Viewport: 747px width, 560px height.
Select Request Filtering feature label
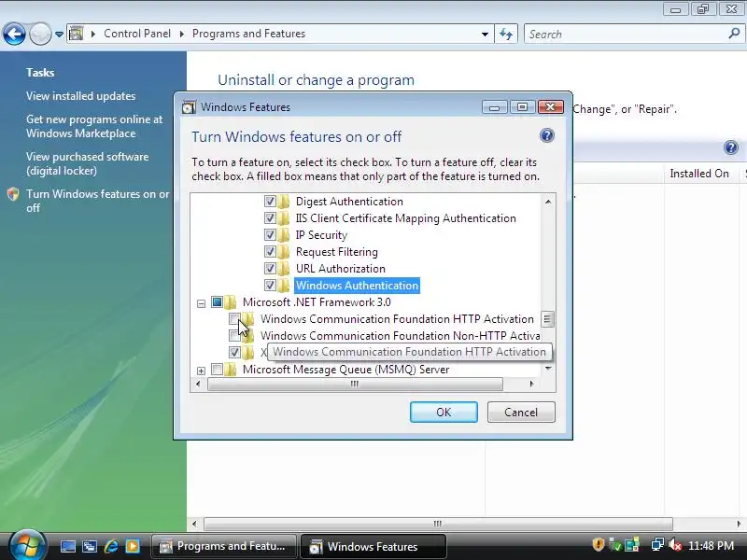[x=336, y=251]
